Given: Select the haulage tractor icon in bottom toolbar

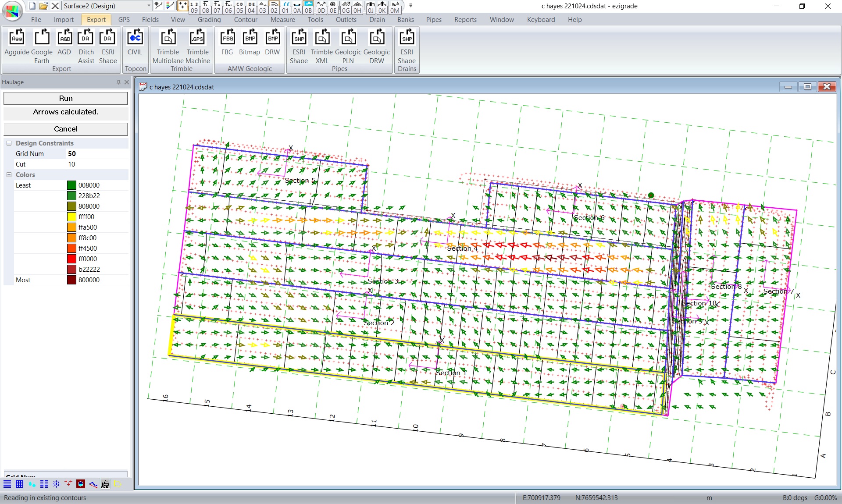Looking at the screenshot, I should tap(105, 484).
